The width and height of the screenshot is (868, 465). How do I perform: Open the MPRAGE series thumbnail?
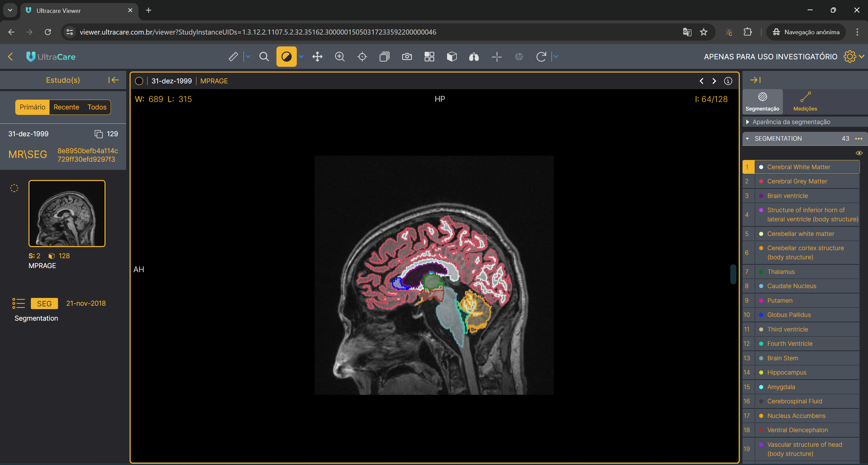pyautogui.click(x=67, y=214)
